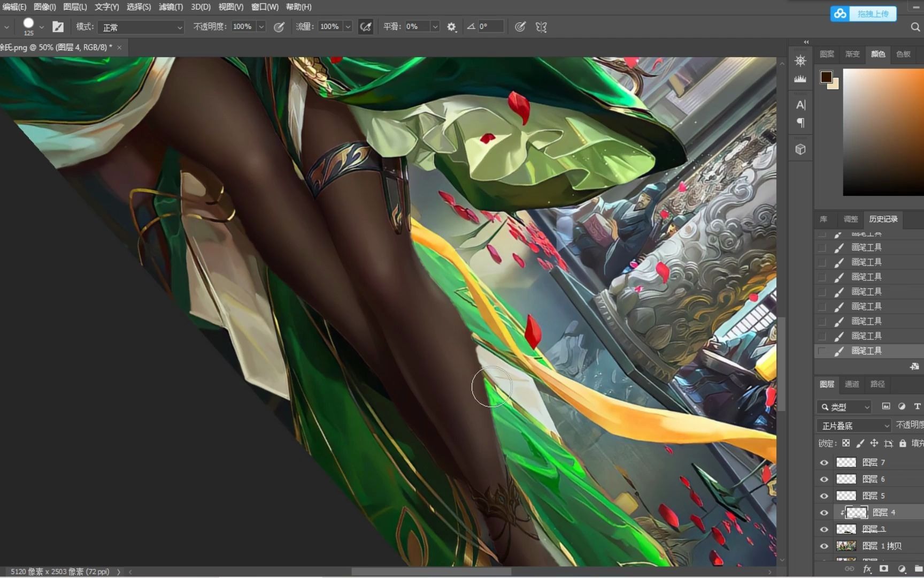Hide layer 图层 5
The height and width of the screenshot is (578, 924).
[x=824, y=496]
